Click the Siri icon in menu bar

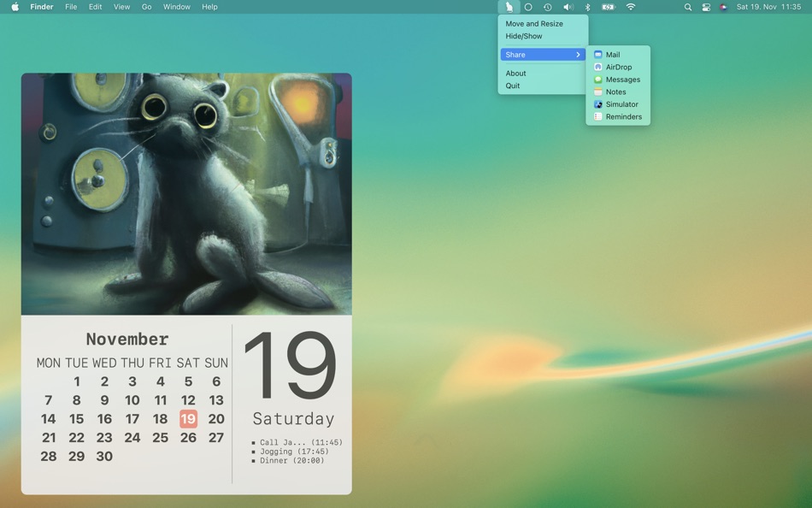723,7
